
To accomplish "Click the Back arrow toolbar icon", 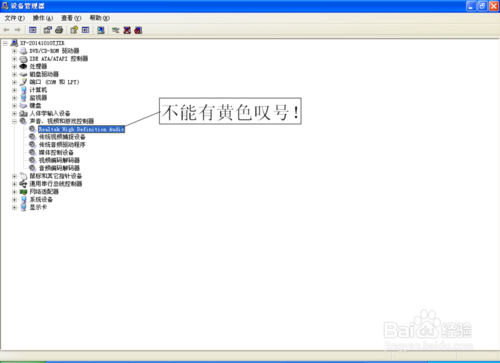I will point(6,30).
